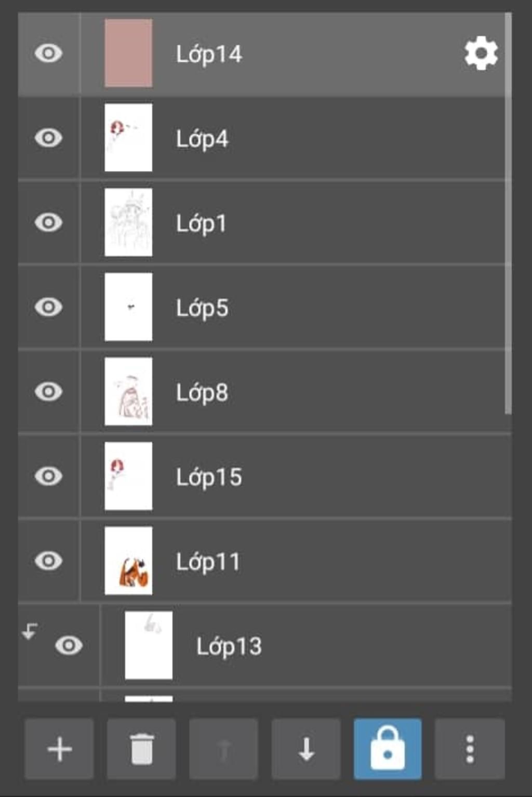Toggle the eye icon for Lớp13
This screenshot has width=532, height=797.
click(69, 645)
